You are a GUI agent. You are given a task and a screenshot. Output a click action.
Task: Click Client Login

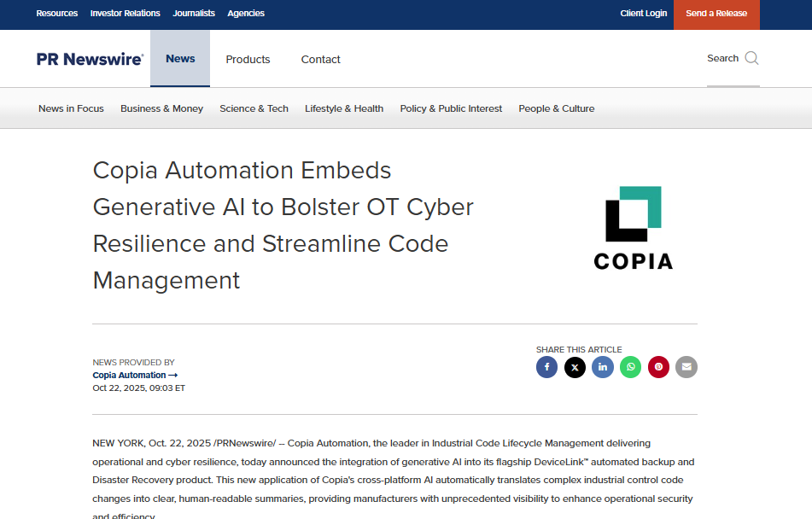click(644, 14)
